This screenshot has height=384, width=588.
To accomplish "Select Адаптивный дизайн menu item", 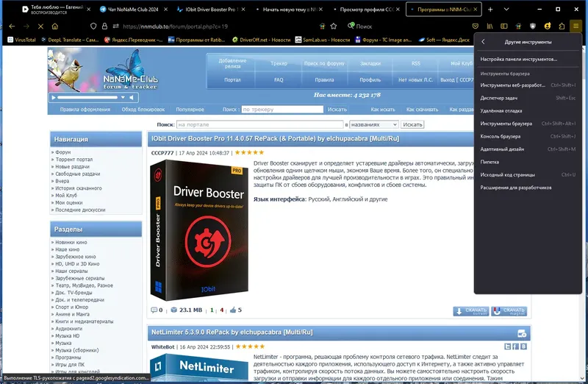I will pyautogui.click(x=528, y=149).
